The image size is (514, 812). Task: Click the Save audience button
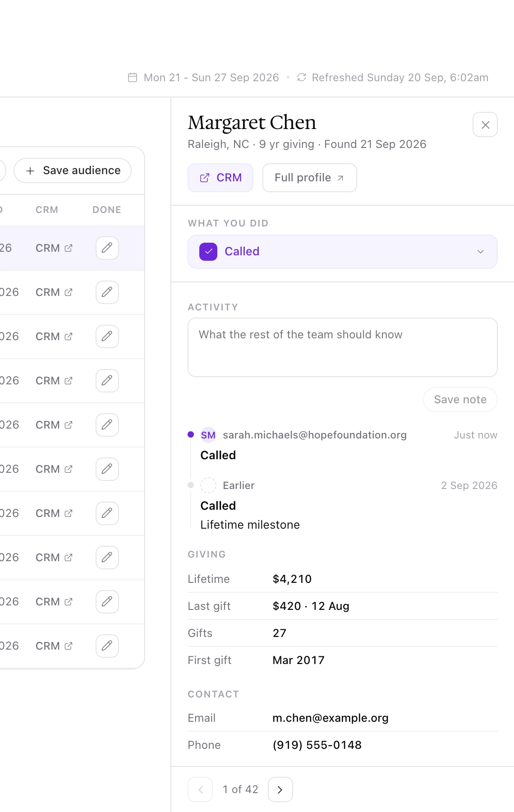pos(73,171)
